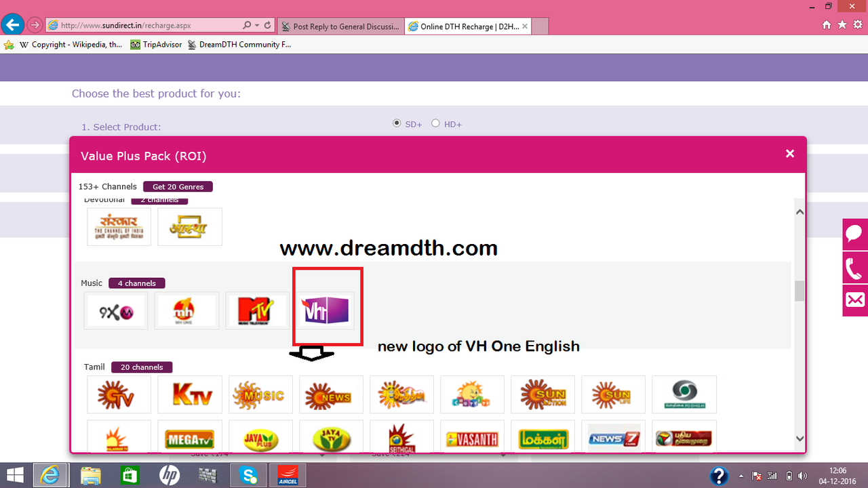Image resolution: width=868 pixels, height=488 pixels.
Task: Open a new blank browser tab
Action: click(540, 26)
